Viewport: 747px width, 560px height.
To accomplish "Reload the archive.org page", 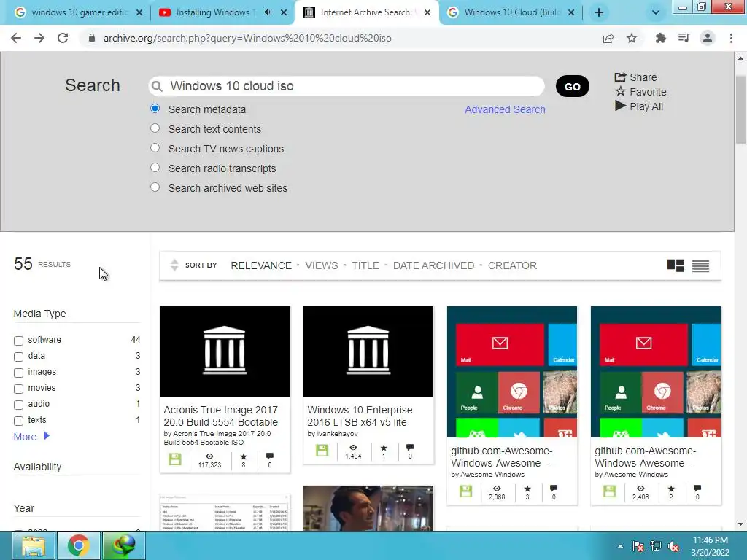I will [x=63, y=38].
